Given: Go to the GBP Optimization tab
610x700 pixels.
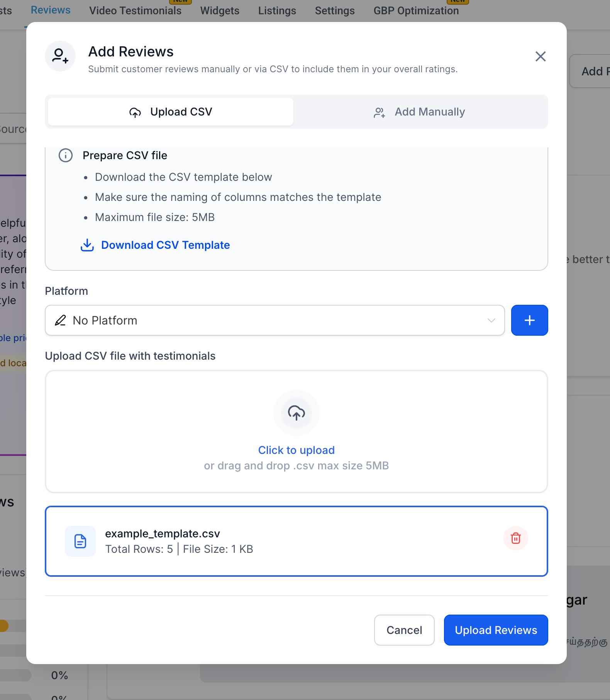Looking at the screenshot, I should tap(416, 10).
